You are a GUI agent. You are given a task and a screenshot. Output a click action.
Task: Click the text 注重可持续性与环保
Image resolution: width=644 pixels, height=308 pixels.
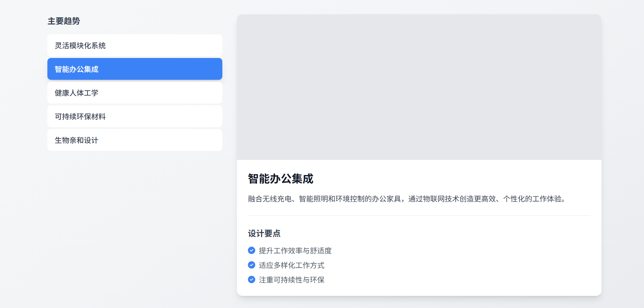(x=292, y=280)
